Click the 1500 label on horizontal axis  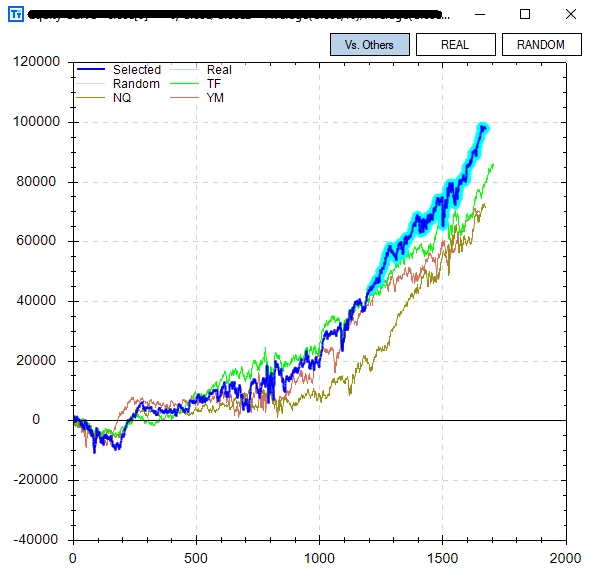[442, 558]
